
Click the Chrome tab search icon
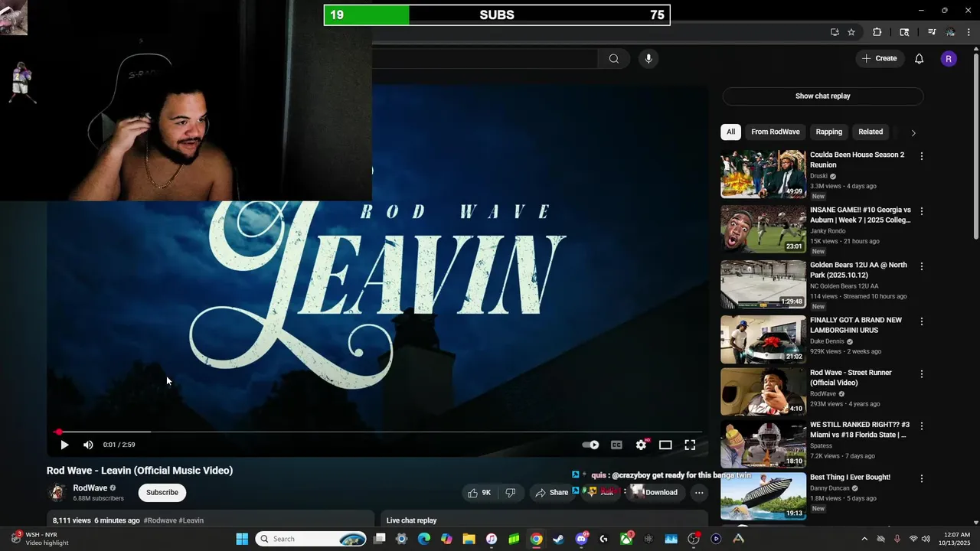pos(904,32)
